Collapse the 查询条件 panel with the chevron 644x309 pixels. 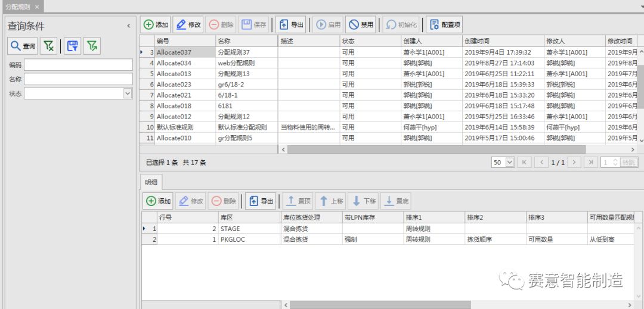click(x=128, y=26)
